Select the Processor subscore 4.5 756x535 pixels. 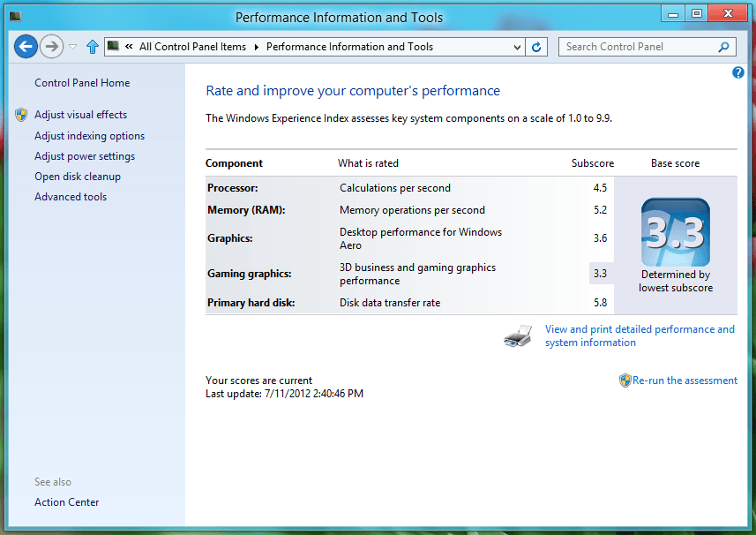pyautogui.click(x=600, y=188)
